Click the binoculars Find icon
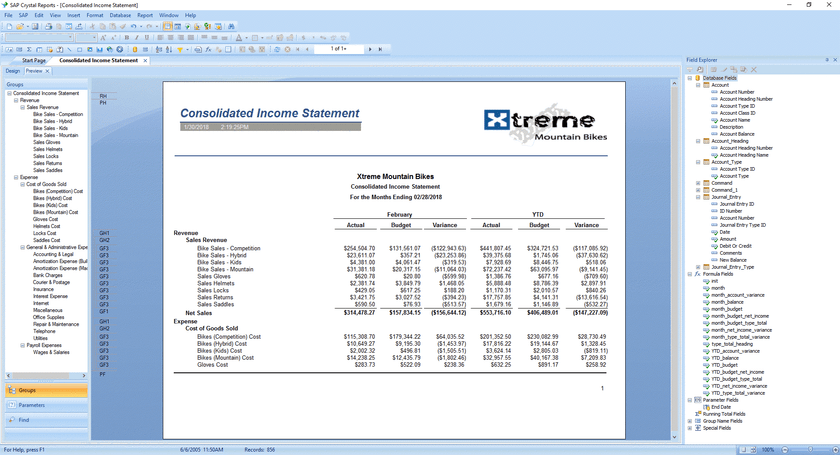Screen dimensions: 840x455 pyautogui.click(x=231, y=26)
